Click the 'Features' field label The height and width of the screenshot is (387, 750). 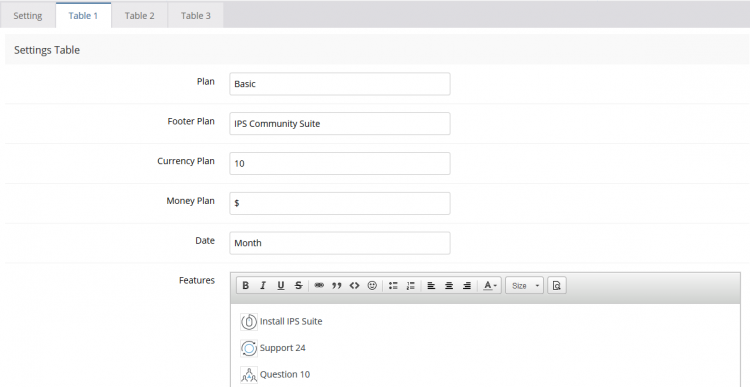pyautogui.click(x=197, y=280)
